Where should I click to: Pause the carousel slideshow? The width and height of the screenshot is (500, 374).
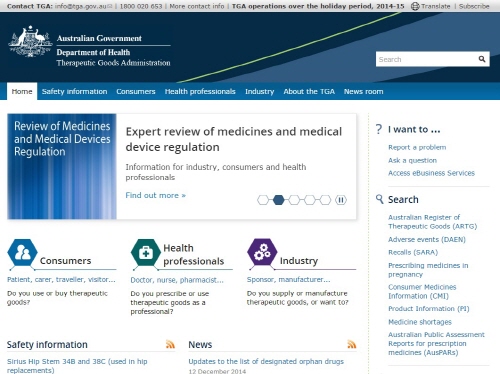[x=341, y=200]
